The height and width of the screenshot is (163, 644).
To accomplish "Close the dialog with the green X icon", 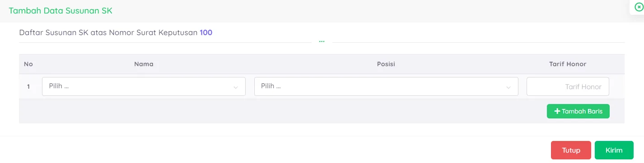I will click(x=639, y=7).
